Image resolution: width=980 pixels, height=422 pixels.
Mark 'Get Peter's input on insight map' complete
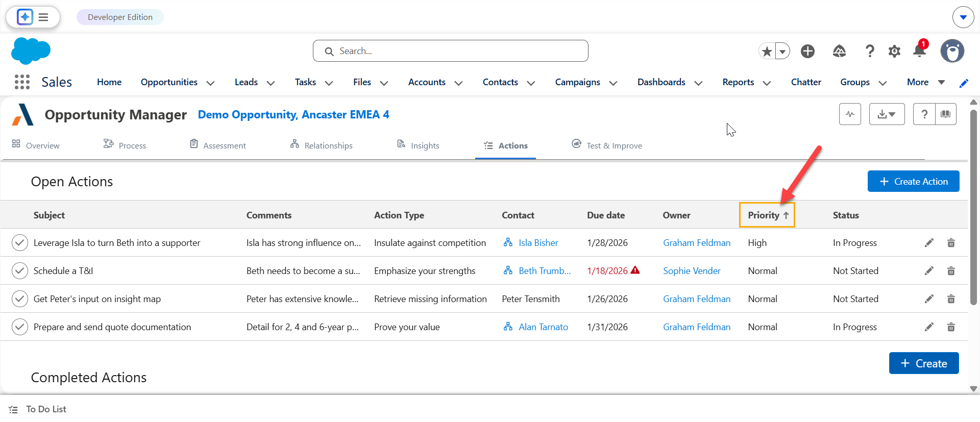point(20,299)
